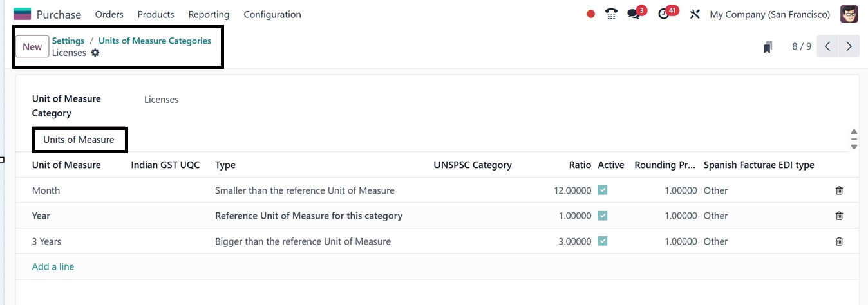
Task: Open the activities clock icon
Action: (665, 14)
